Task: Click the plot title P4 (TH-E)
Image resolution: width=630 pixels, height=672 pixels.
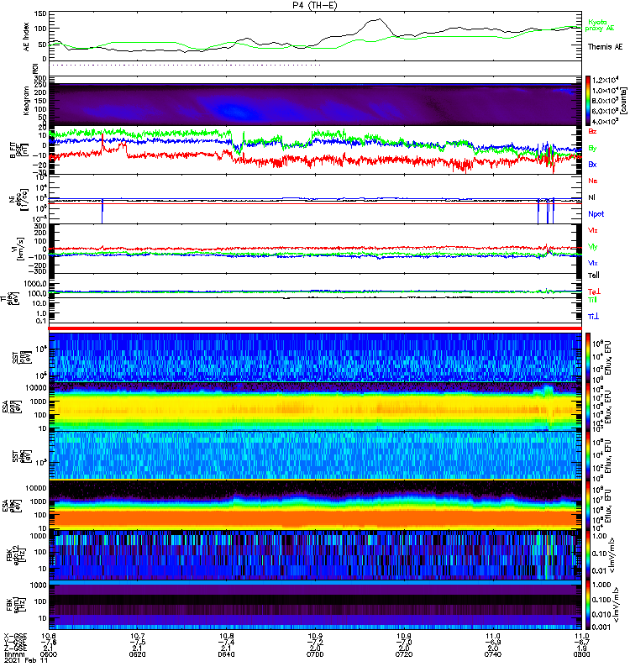Action: [x=315, y=5]
